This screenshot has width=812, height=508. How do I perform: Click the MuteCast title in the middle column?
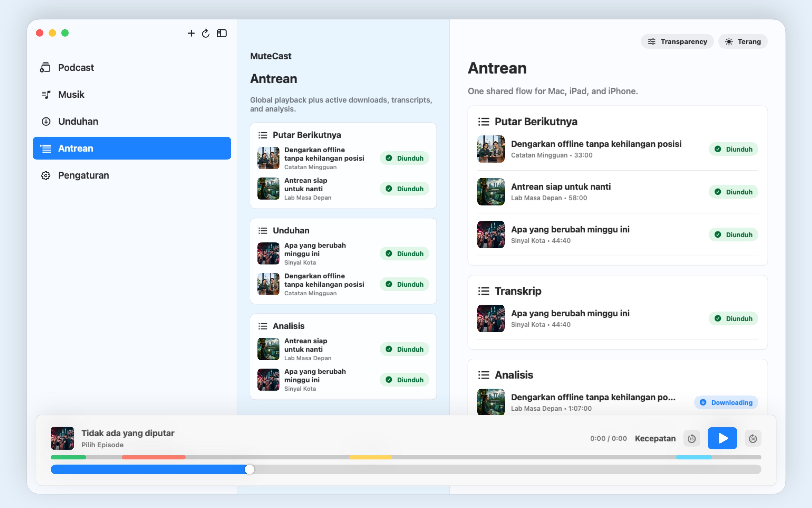271,56
